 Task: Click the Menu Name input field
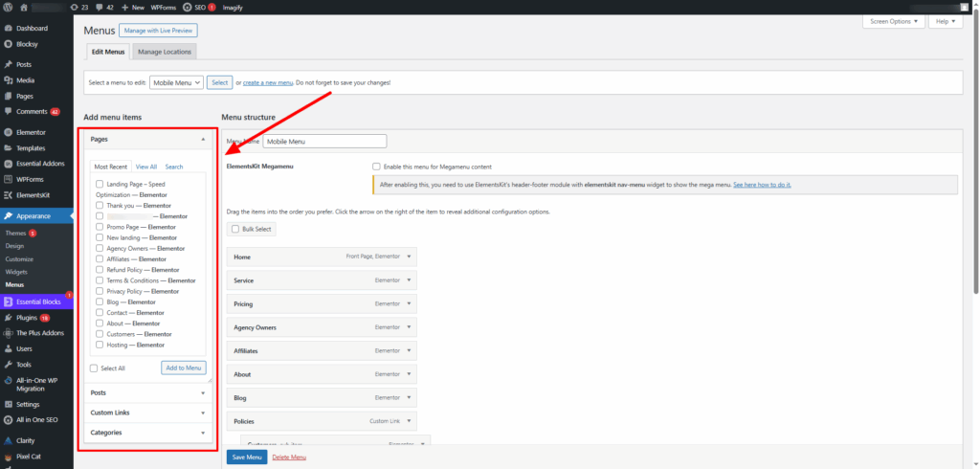tap(324, 142)
